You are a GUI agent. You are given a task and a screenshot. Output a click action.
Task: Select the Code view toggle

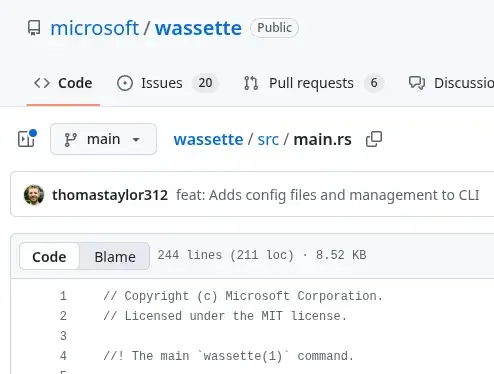(x=49, y=257)
